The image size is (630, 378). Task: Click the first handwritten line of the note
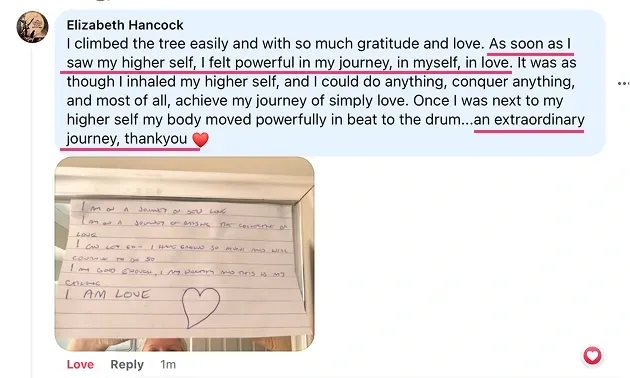153,210
